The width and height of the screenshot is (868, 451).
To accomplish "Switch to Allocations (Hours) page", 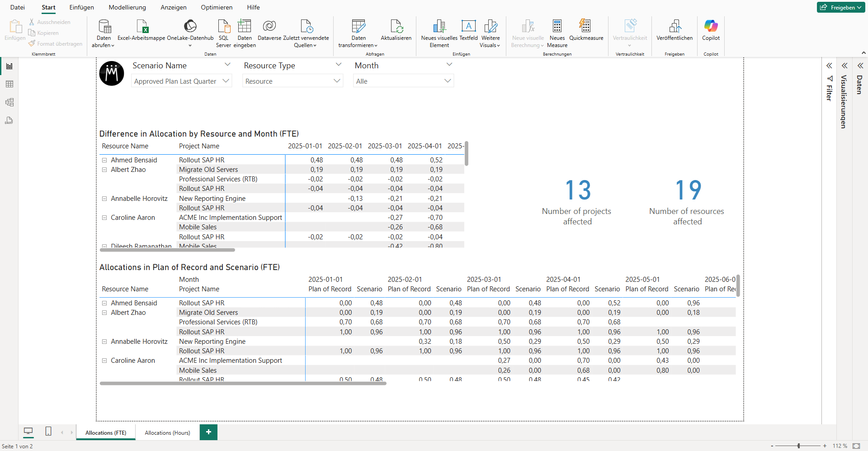I will click(167, 432).
